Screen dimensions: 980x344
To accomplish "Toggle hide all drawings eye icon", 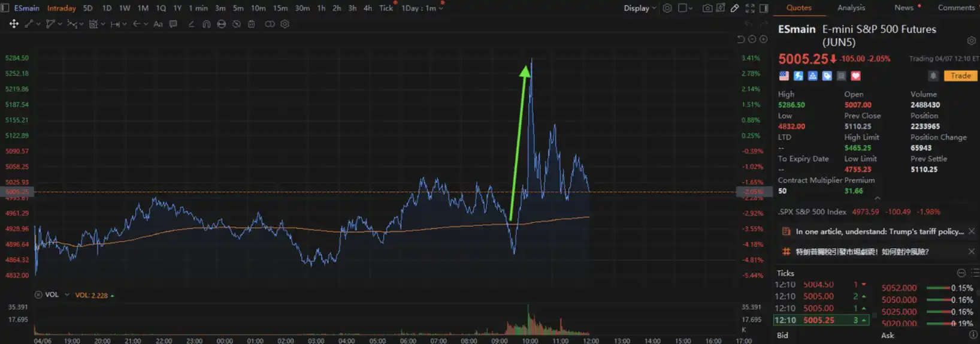I will click(222, 24).
